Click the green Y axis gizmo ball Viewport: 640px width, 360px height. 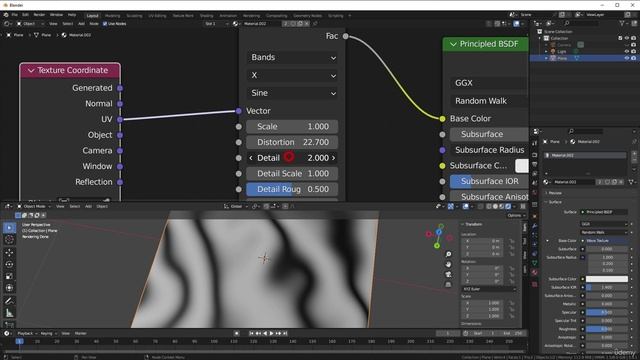[x=437, y=246]
